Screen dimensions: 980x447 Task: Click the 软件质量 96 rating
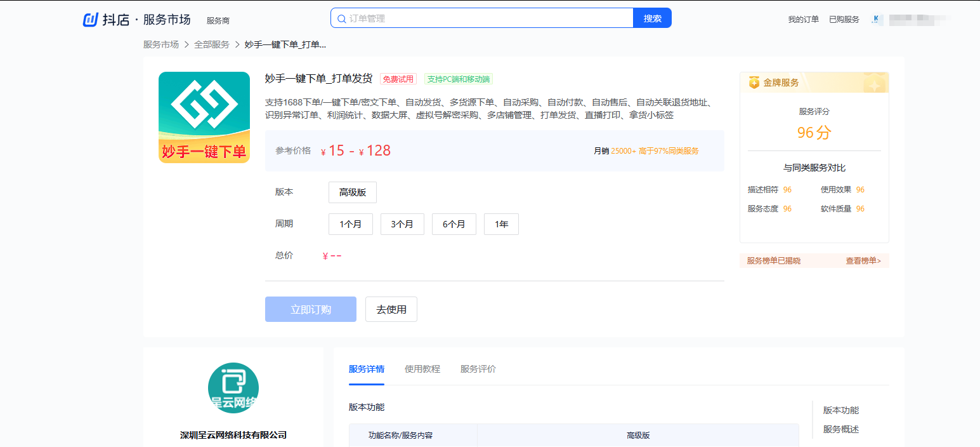(x=842, y=209)
